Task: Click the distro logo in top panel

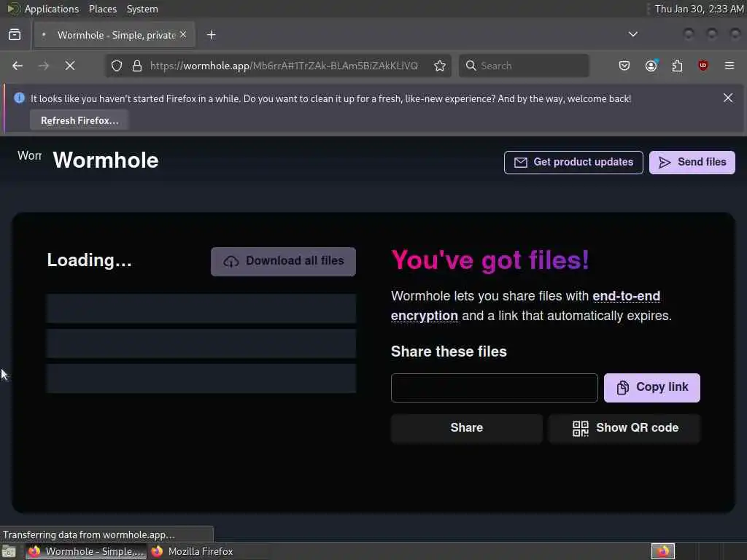Action: (13, 9)
